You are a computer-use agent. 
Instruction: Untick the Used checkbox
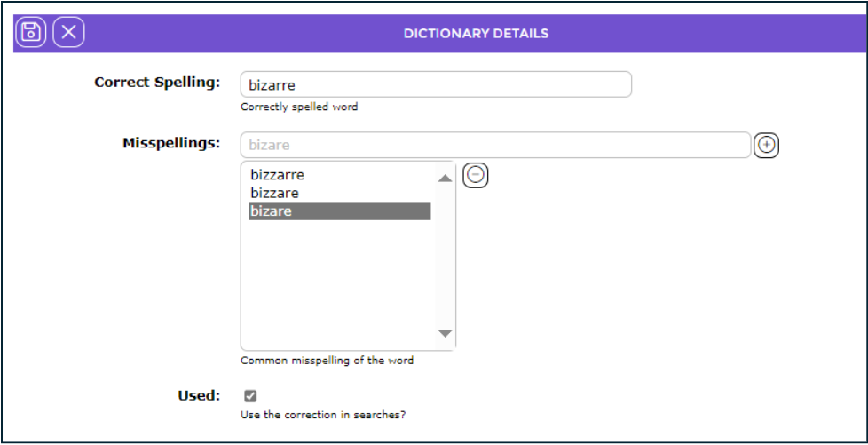pyautogui.click(x=251, y=395)
